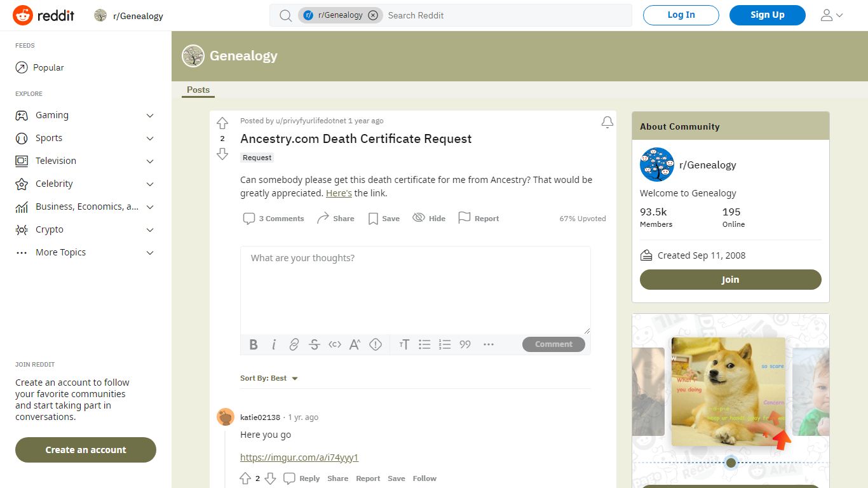The image size is (868, 488).
Task: Open the Request flair tag
Action: (257, 158)
